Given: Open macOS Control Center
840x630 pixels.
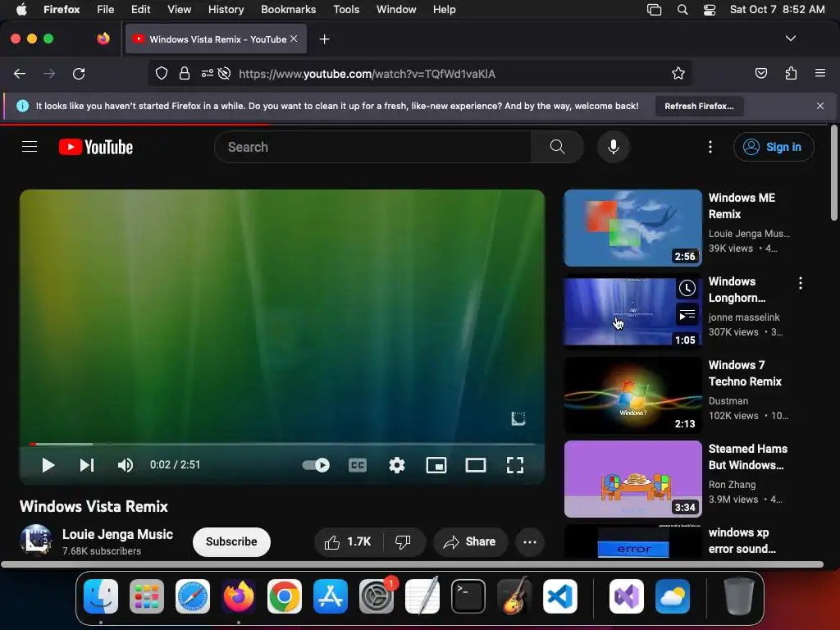Looking at the screenshot, I should pos(710,9).
